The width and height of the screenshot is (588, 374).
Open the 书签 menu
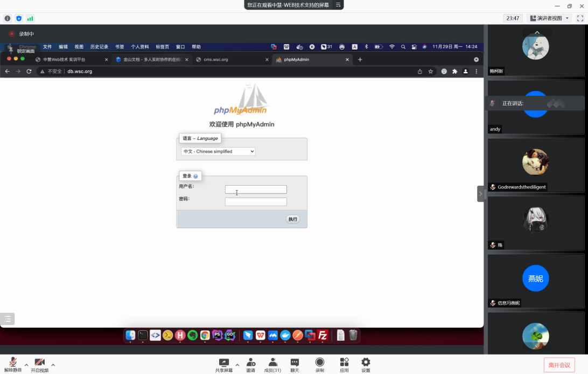pos(120,47)
